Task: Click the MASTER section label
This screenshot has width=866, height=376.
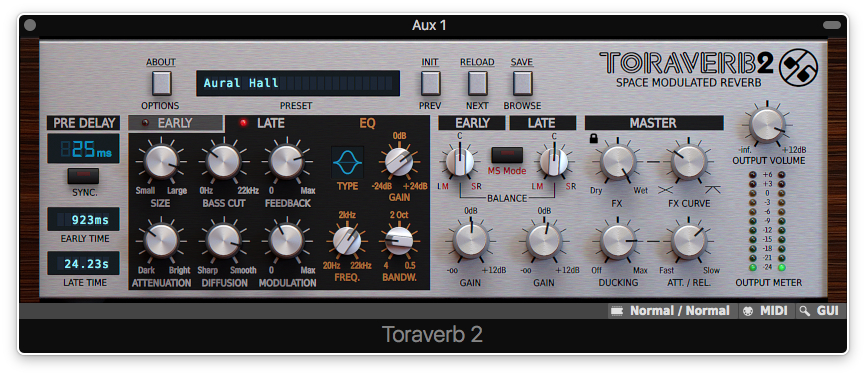Action: (654, 123)
